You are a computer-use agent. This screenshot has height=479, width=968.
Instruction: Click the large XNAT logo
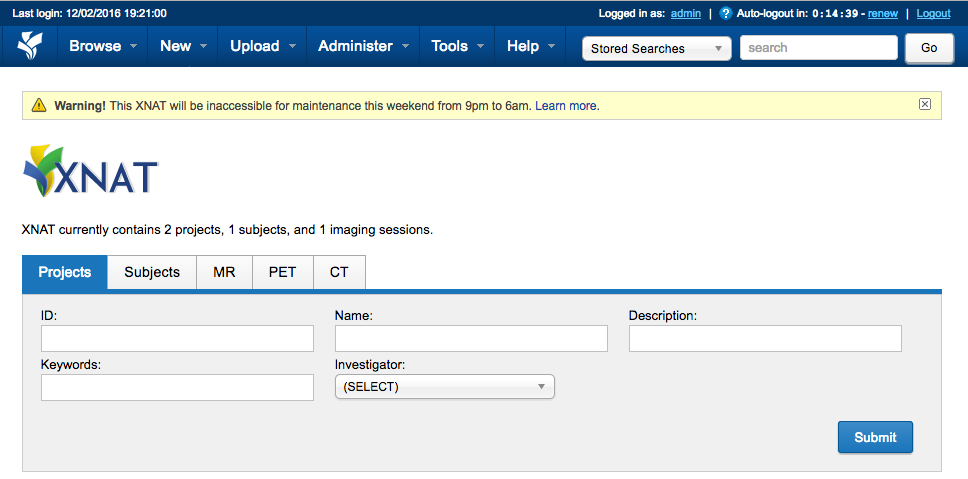(x=90, y=171)
